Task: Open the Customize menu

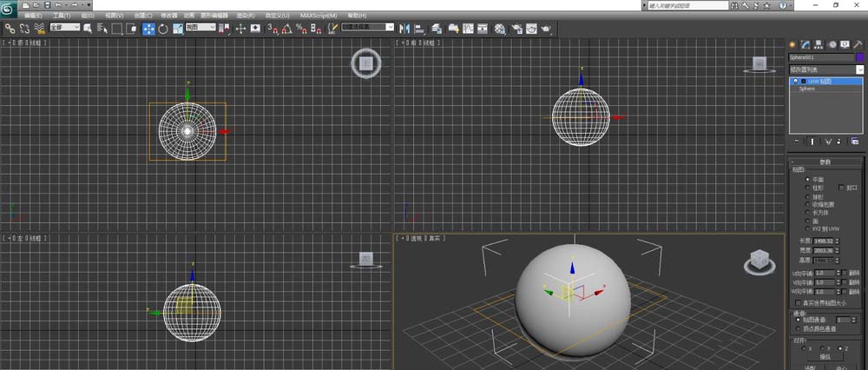Action: coord(277,16)
